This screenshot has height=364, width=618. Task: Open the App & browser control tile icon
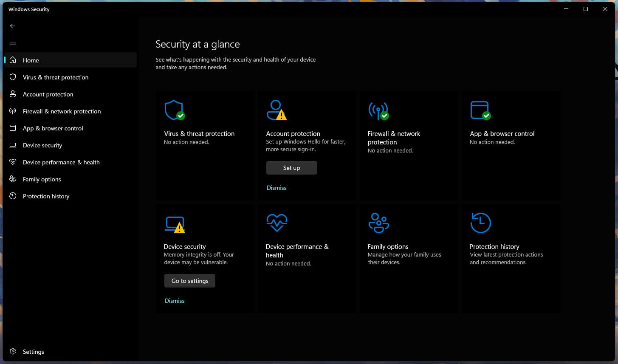480,110
